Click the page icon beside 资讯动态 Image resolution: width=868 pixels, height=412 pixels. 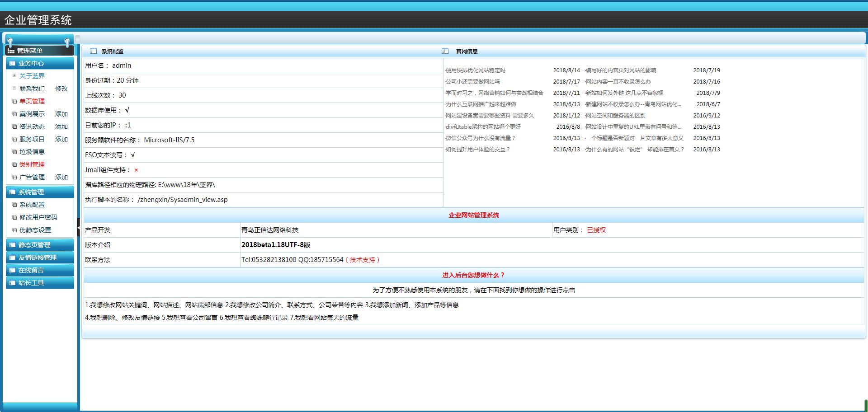click(x=14, y=126)
